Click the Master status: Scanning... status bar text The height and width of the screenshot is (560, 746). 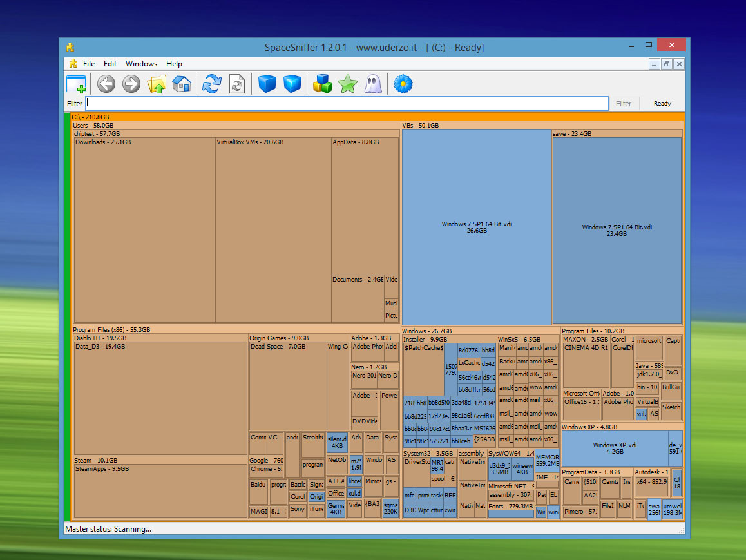[x=108, y=529]
